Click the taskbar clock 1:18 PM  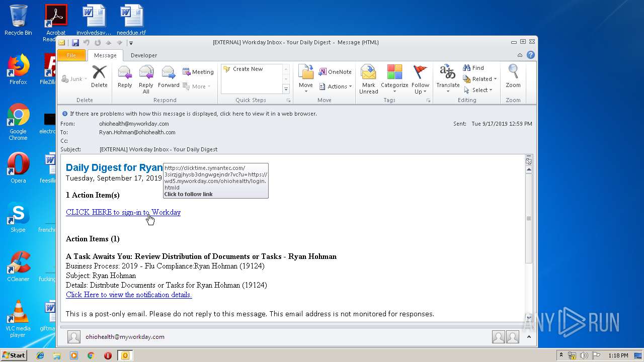[618, 355]
